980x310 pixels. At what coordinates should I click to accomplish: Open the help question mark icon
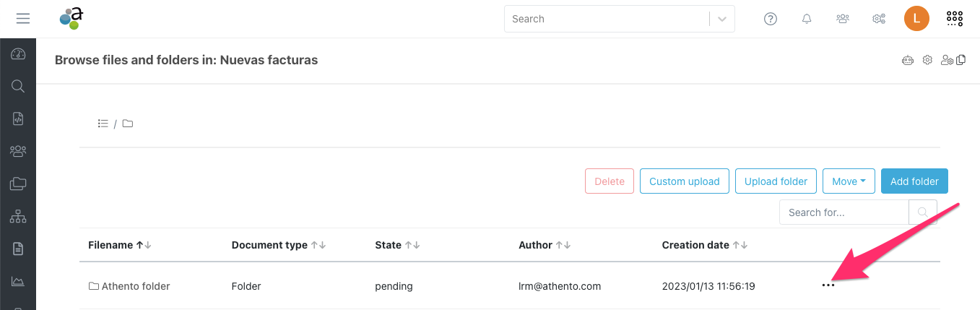[x=771, y=19]
